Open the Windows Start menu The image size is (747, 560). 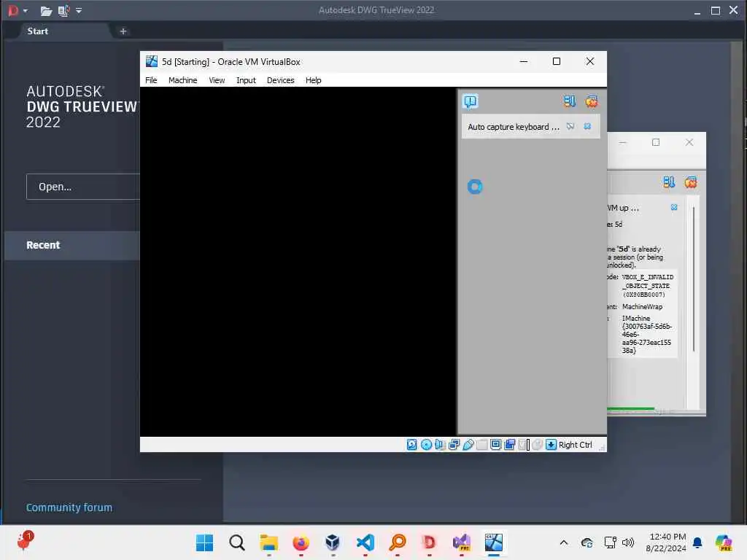tap(205, 542)
